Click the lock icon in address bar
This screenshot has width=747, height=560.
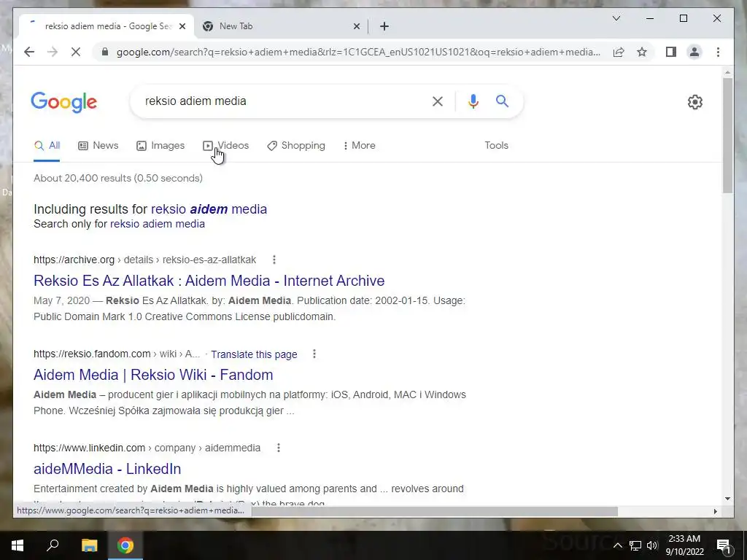tap(105, 52)
